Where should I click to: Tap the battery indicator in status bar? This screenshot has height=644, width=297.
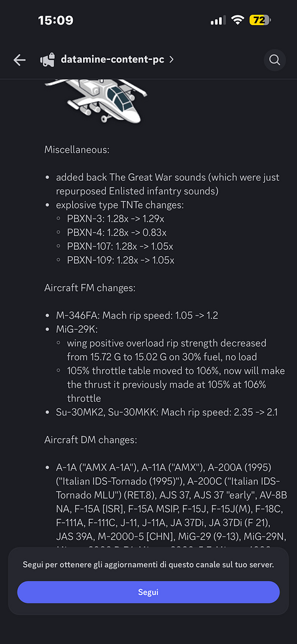coord(260,20)
